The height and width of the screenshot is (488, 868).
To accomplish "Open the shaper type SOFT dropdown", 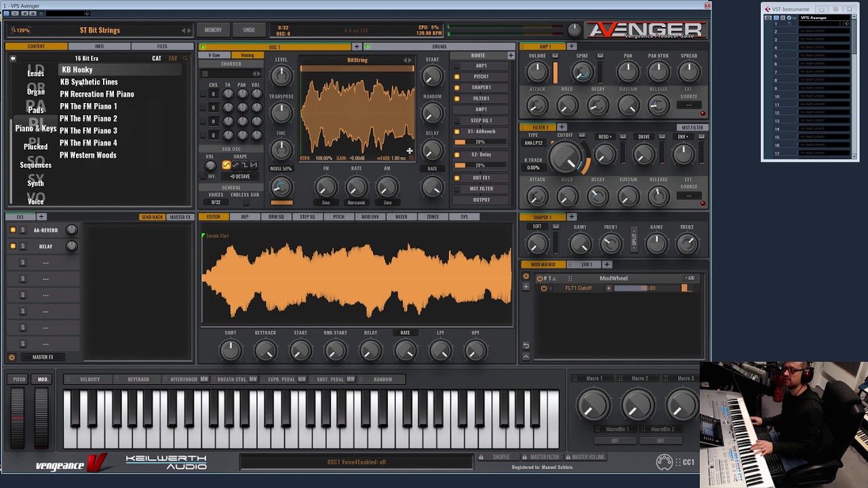I will tap(537, 227).
